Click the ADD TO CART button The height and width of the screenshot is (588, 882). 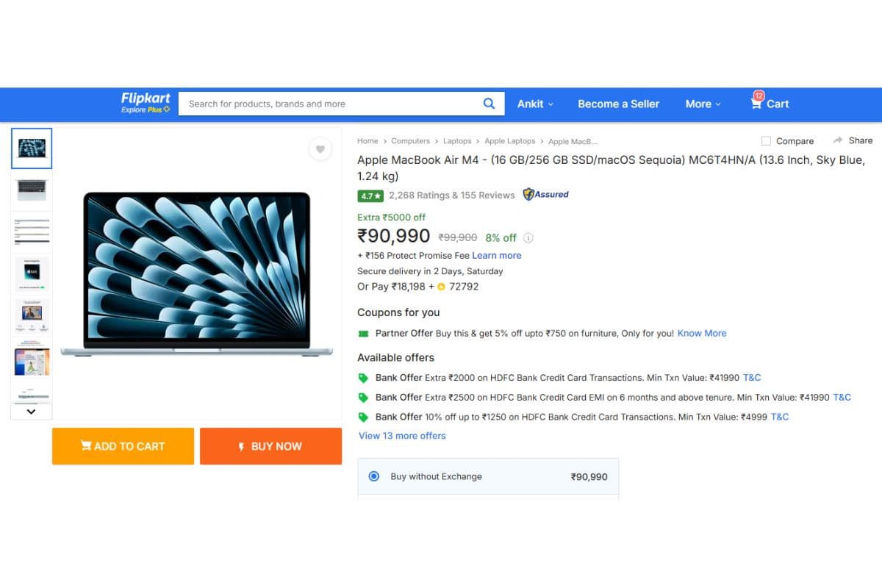123,446
